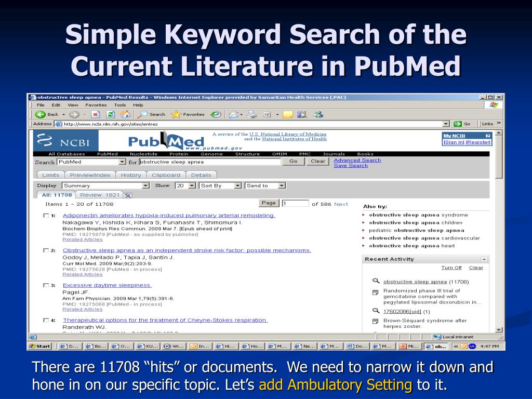Screen dimensions: 532x399
Task: Collapse the Recent Activity panel
Action: tap(484, 259)
